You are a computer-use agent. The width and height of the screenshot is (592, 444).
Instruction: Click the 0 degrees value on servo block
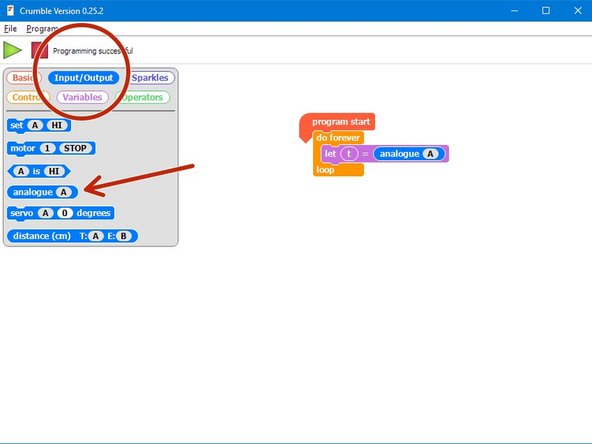(65, 213)
